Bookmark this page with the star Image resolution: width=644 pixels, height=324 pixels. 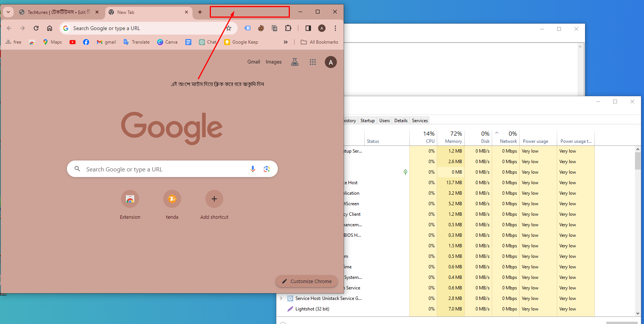click(x=229, y=28)
